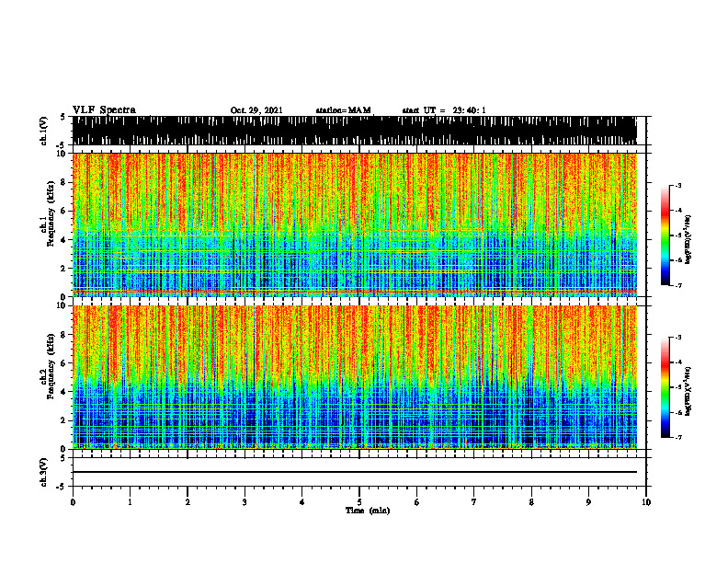
Task: Click the ch.1 spectrogram color scale bar
Action: click(x=665, y=236)
